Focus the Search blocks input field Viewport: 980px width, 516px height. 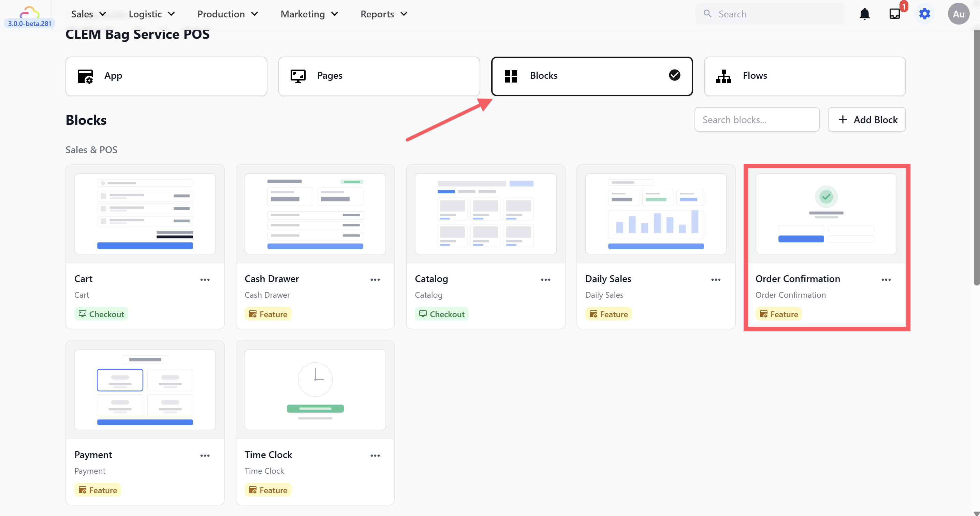[x=756, y=120]
